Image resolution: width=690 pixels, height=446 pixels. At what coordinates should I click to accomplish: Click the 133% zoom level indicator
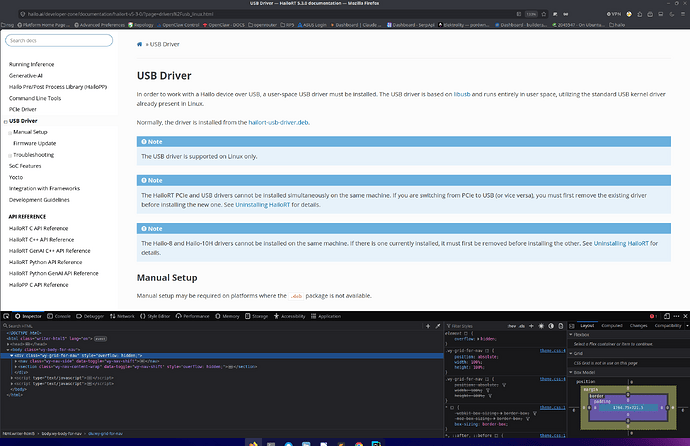coord(531,14)
